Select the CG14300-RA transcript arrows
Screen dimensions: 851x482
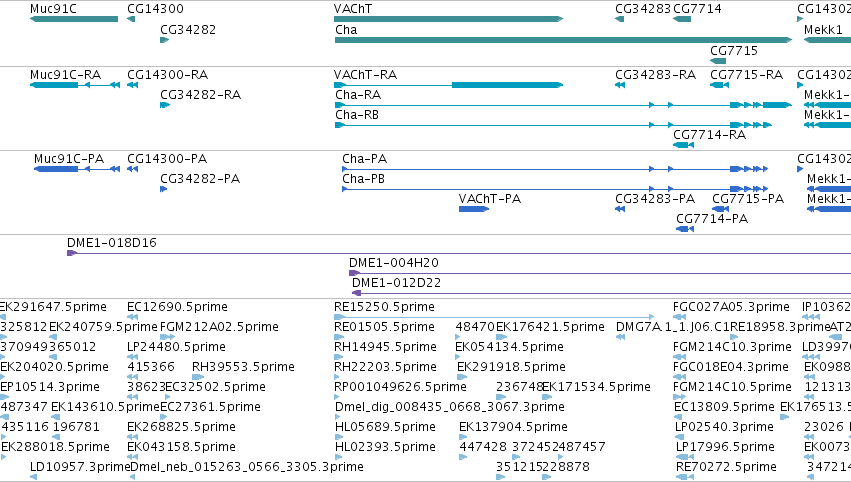click(132, 85)
